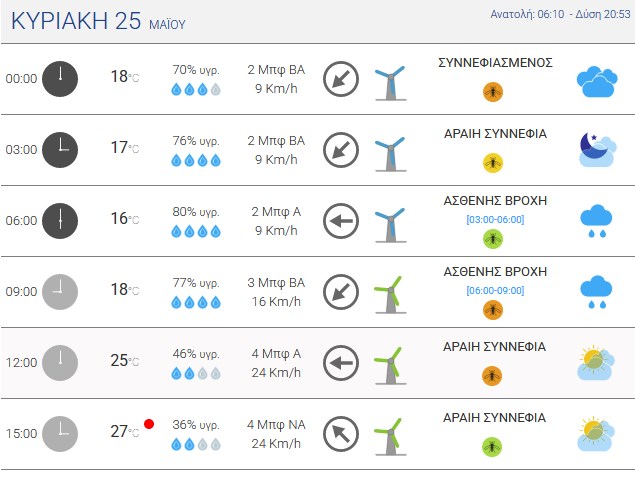Image resolution: width=635 pixels, height=477 pixels.
Task: Click the northeast wind direction arrow at 03:00
Action: pyautogui.click(x=341, y=150)
